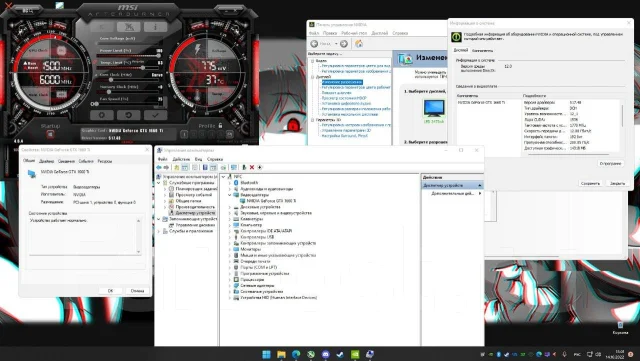
Task: Open Дисплей menu in NVIDIA Control Panel
Action: click(380, 33)
